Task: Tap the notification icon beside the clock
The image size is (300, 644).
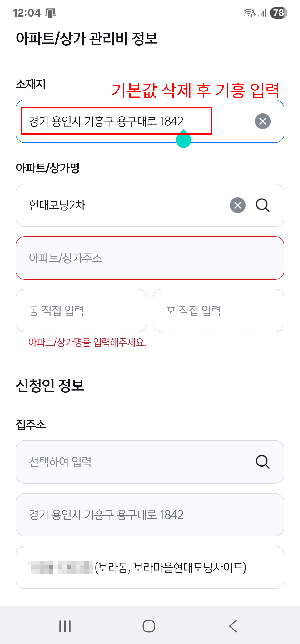Action: 51,13
